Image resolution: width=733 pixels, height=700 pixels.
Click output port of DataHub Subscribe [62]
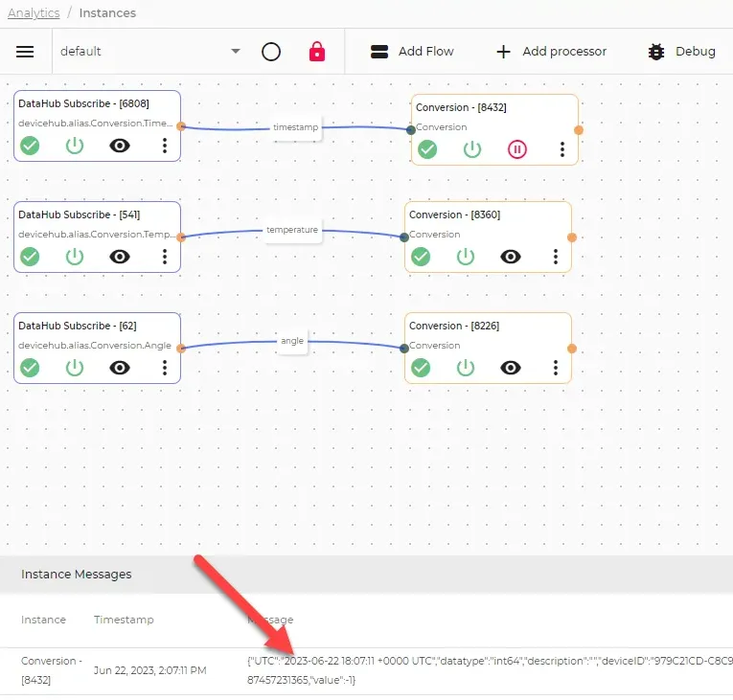(x=181, y=349)
